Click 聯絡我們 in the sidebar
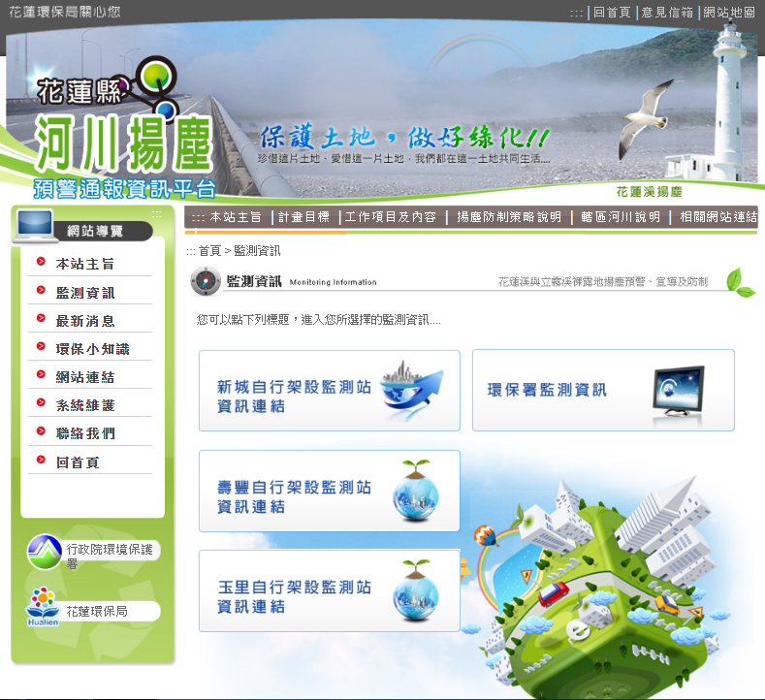The width and height of the screenshot is (765, 700). pyautogui.click(x=85, y=433)
